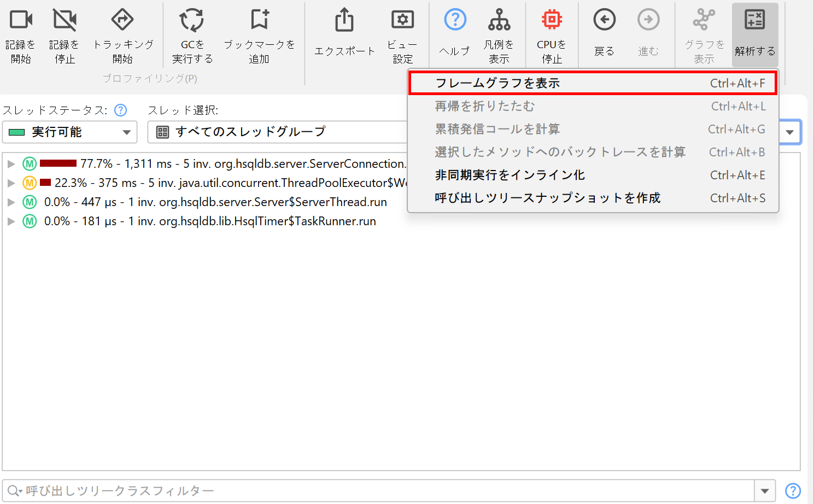The width and height of the screenshot is (814, 504).
Task: Expand the ServerConnection tree node
Action: tap(11, 164)
